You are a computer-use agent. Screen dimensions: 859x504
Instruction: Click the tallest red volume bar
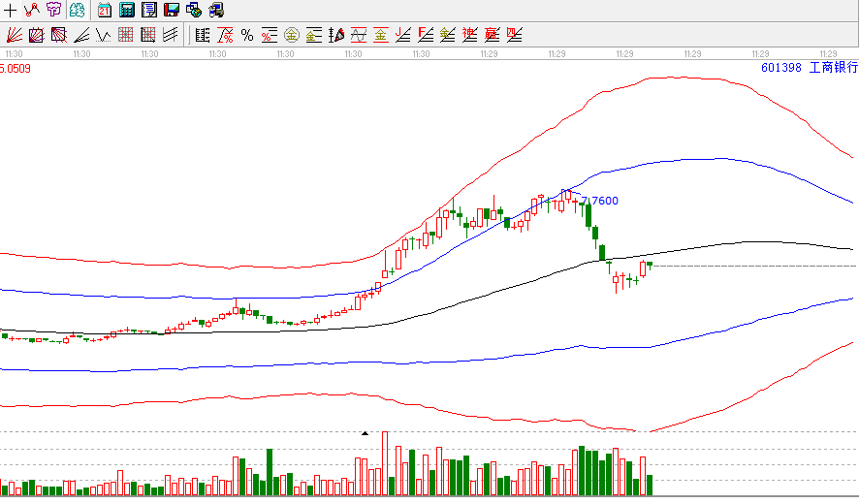pos(385,463)
